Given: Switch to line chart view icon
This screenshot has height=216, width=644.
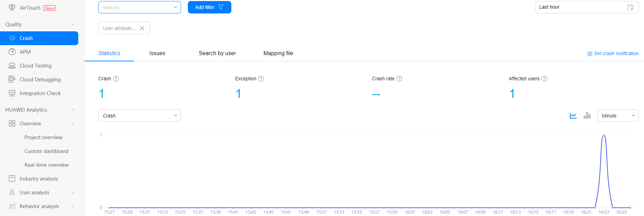Looking at the screenshot, I should (x=573, y=116).
